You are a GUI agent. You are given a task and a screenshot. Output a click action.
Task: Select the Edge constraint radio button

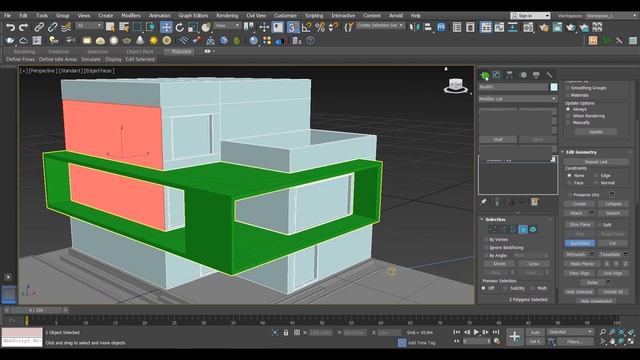click(x=596, y=176)
